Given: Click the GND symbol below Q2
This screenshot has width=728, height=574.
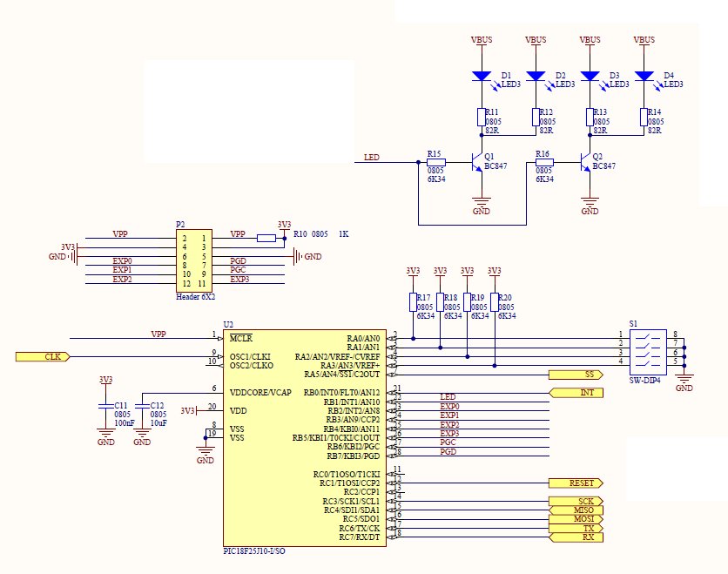Looking at the screenshot, I should pos(590,206).
